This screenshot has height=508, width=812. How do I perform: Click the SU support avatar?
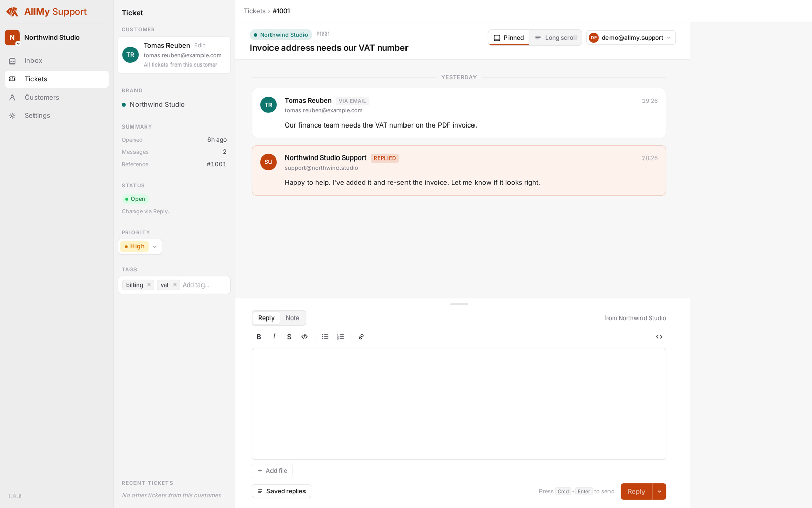click(268, 162)
